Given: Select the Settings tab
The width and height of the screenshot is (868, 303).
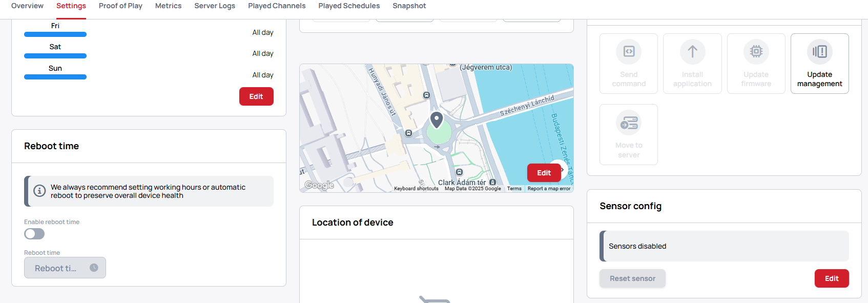Looking at the screenshot, I should 71,6.
